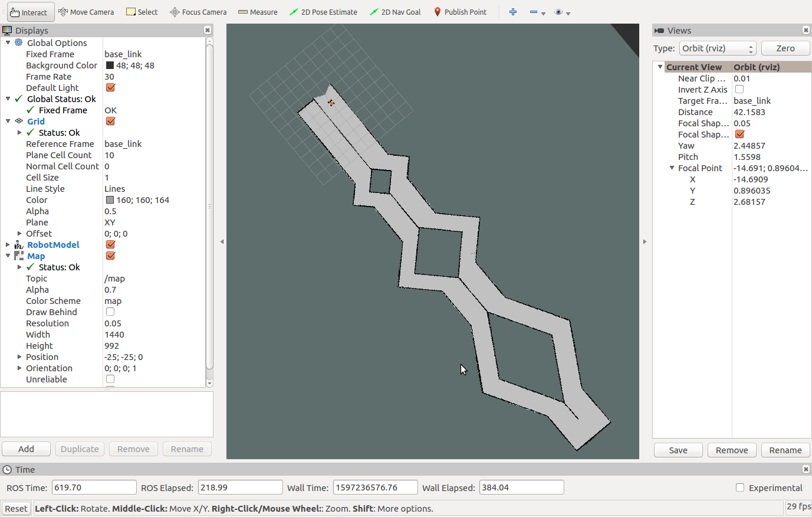Close the Displays panel
The height and width of the screenshot is (517, 812).
[208, 30]
